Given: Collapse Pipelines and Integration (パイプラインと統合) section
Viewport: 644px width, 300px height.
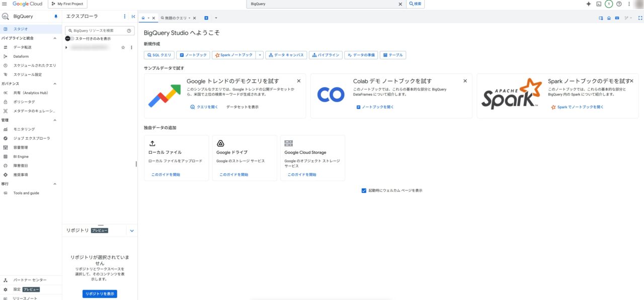Looking at the screenshot, I should 55,38.
